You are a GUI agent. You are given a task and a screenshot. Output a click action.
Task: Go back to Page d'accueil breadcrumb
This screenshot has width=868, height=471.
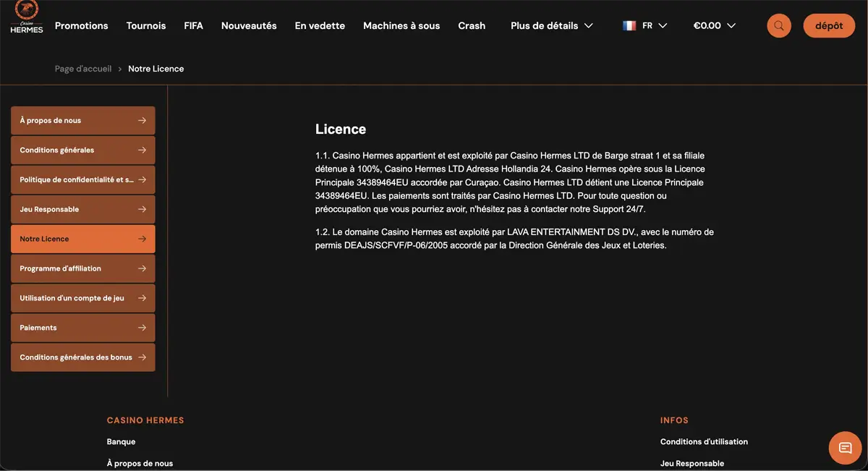[x=83, y=69]
